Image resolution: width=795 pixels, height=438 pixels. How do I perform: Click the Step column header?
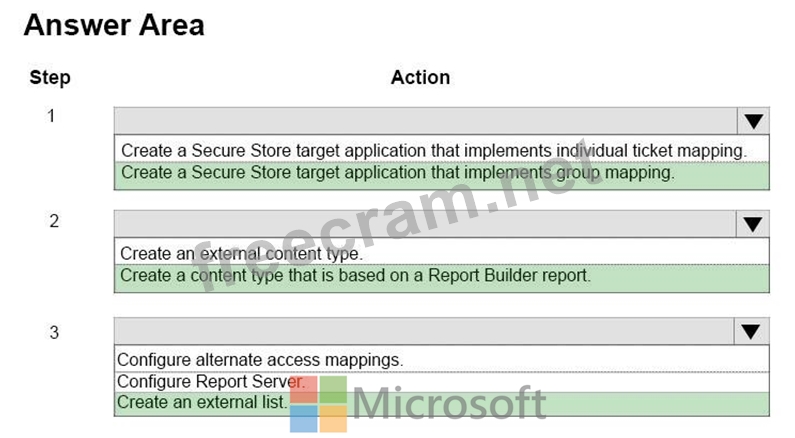coord(50,77)
